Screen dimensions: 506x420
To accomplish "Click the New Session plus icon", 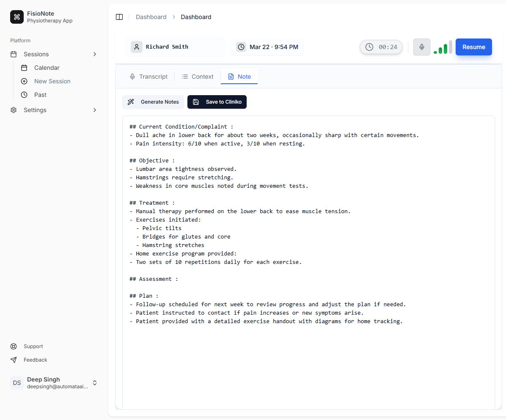I will (24, 81).
